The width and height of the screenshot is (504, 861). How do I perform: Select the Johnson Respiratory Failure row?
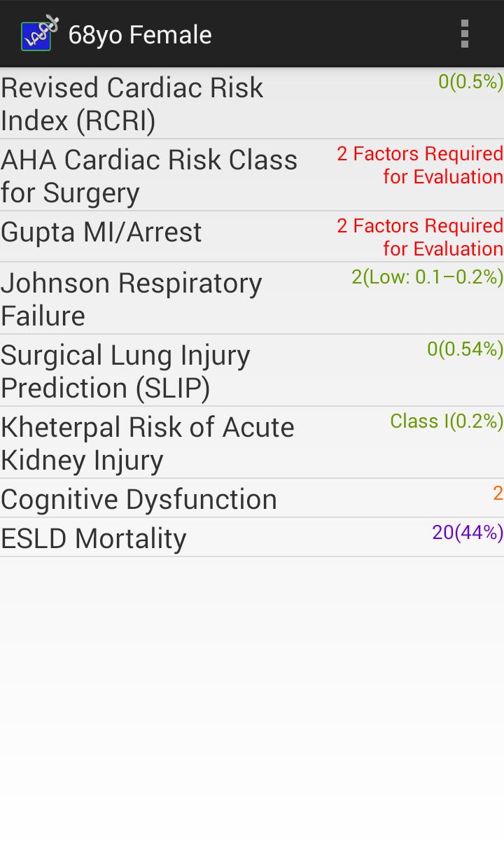132,299
